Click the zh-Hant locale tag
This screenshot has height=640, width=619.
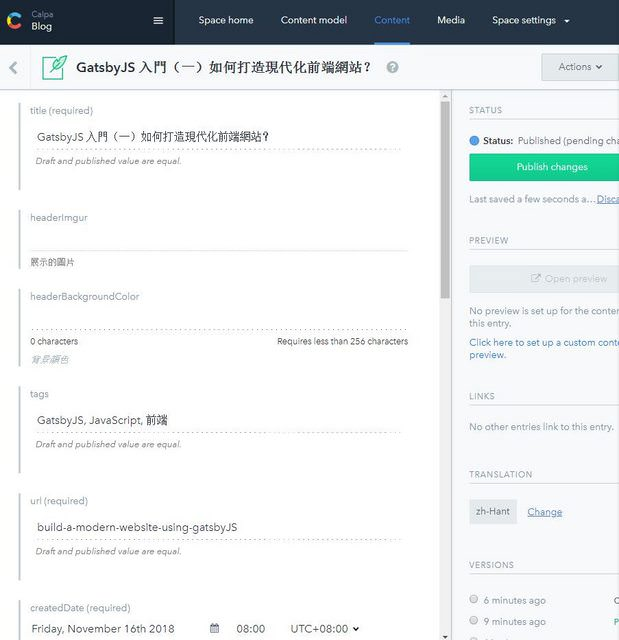pyautogui.click(x=493, y=511)
